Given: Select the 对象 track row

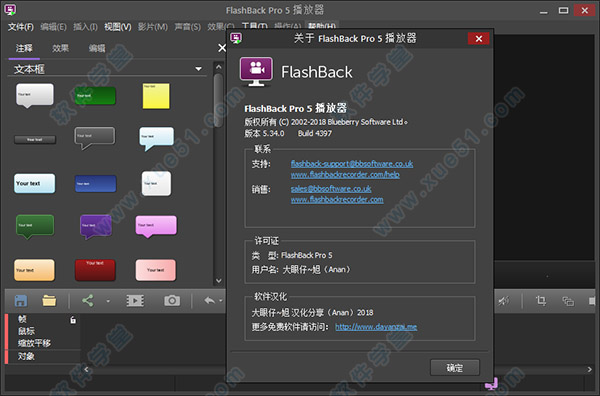Looking at the screenshot, I should click(43, 356).
